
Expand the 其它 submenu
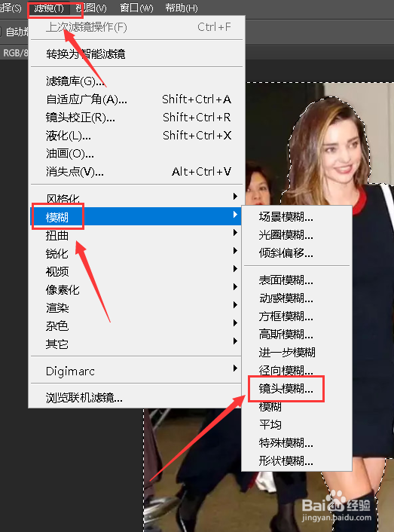pos(136,344)
